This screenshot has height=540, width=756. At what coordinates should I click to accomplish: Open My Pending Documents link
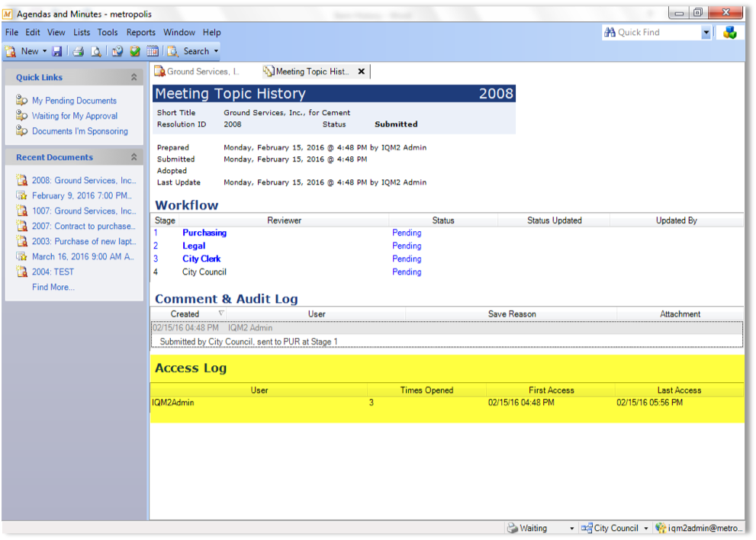(74, 101)
